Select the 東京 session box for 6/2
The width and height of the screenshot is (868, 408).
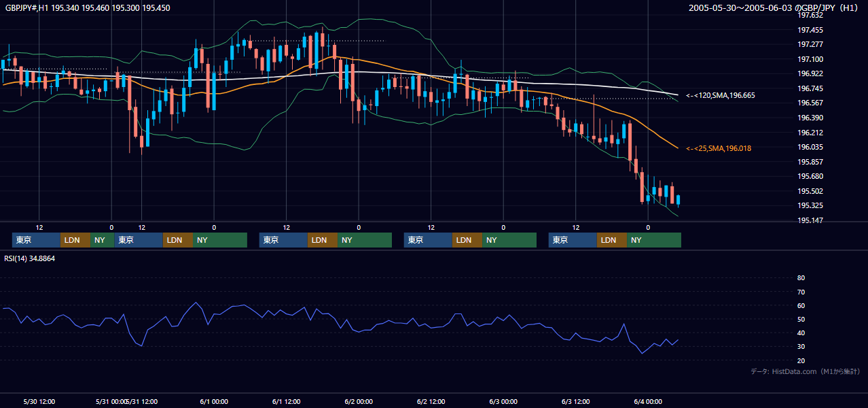pyautogui.click(x=428, y=240)
